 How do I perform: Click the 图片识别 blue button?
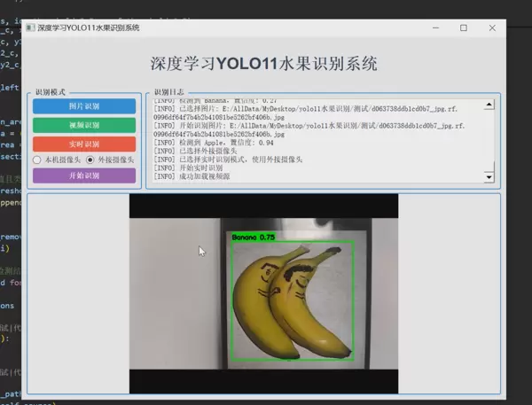tap(83, 106)
